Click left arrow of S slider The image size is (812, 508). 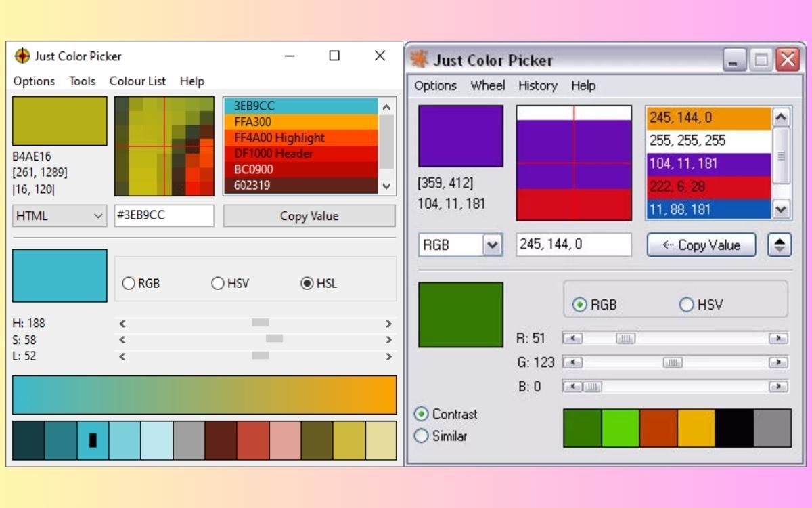click(x=122, y=340)
